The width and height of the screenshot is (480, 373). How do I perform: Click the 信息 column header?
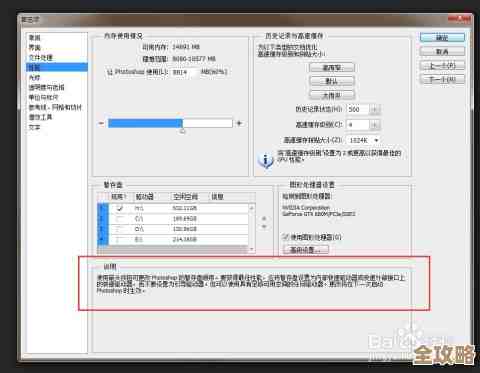coord(217,197)
